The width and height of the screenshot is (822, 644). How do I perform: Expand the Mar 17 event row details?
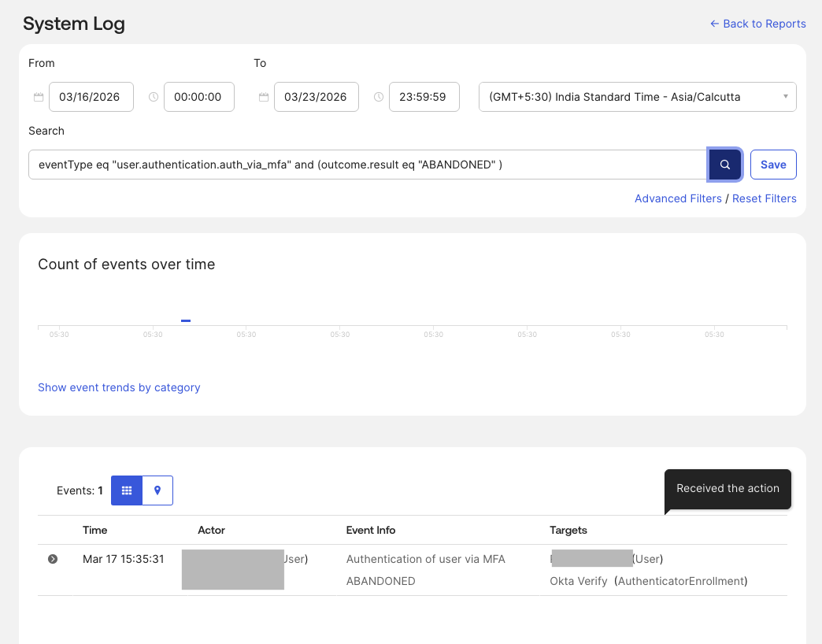coord(52,559)
